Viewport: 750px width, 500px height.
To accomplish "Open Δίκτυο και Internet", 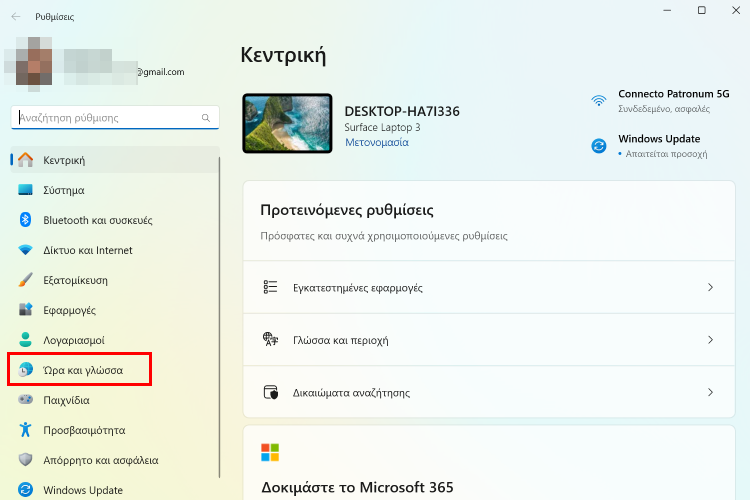I will 115,250.
